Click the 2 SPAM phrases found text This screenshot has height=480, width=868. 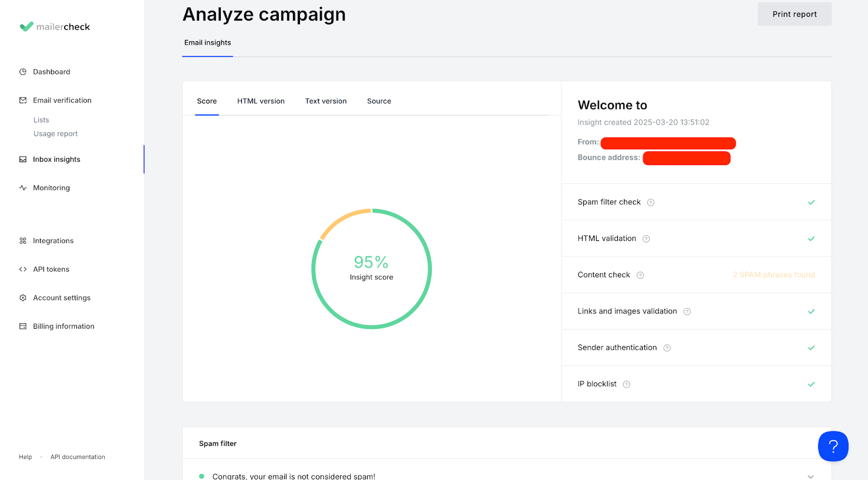[774, 275]
